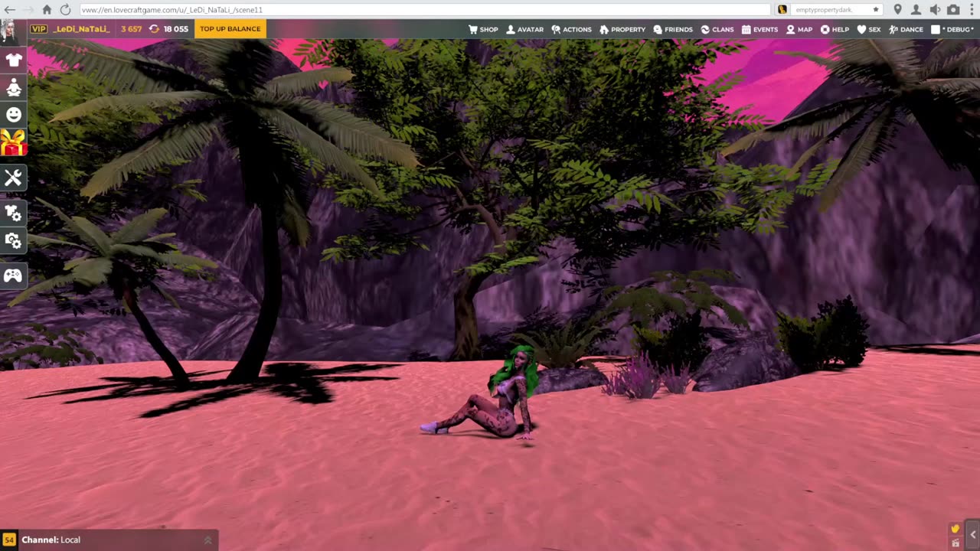Open the PROPERTY menu
The height and width of the screenshot is (551, 980).
(x=622, y=29)
